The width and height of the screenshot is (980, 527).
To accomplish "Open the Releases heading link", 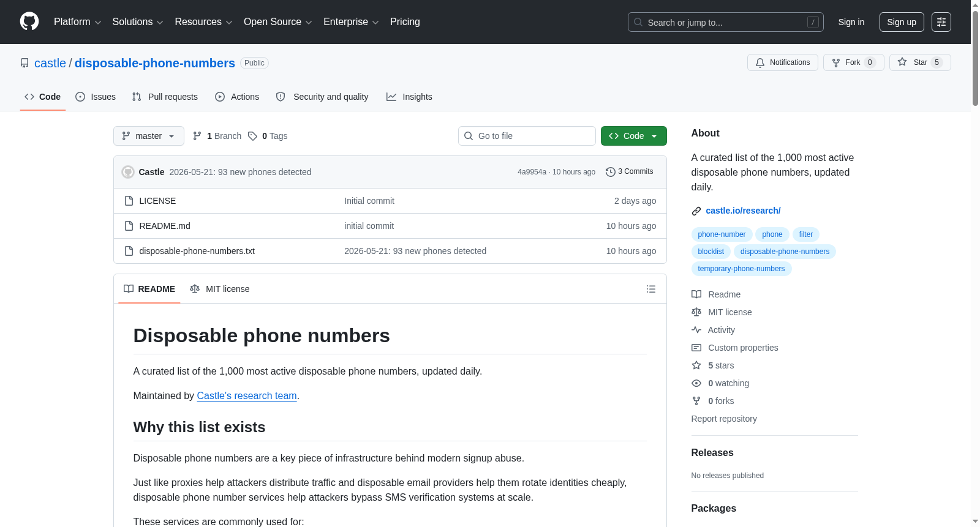I will pos(712,453).
